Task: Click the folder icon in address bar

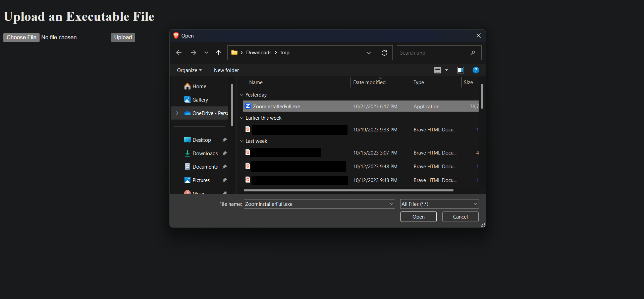Action: pyautogui.click(x=234, y=53)
